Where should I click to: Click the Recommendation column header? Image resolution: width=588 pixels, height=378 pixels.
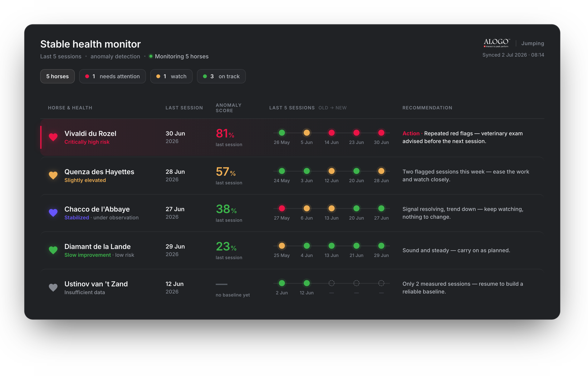[x=427, y=108]
